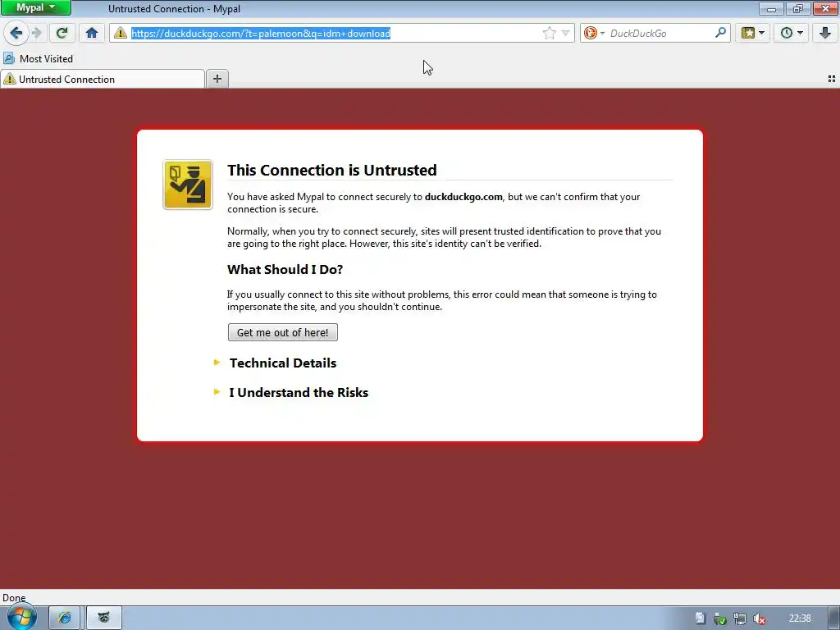Go back using the Back arrow

point(16,33)
